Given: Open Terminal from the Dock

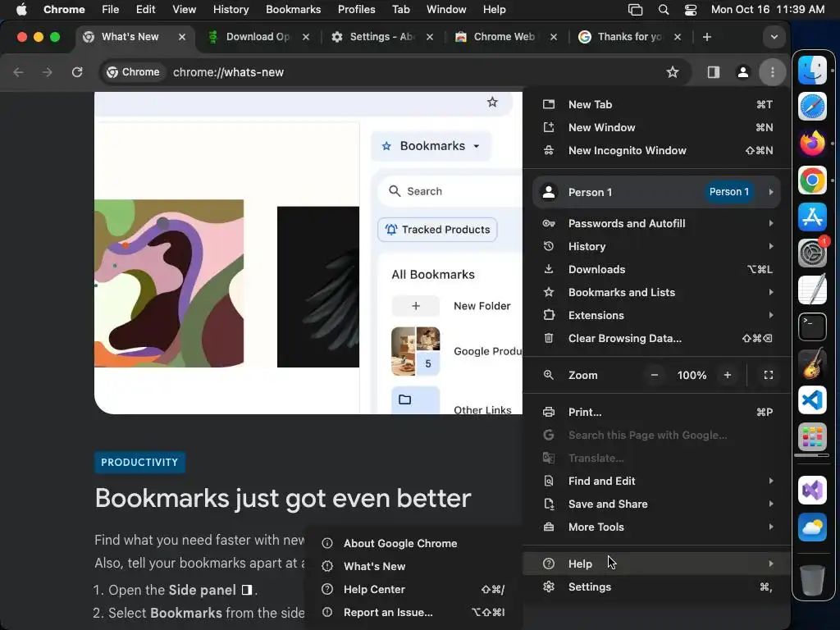Looking at the screenshot, I should [x=812, y=326].
